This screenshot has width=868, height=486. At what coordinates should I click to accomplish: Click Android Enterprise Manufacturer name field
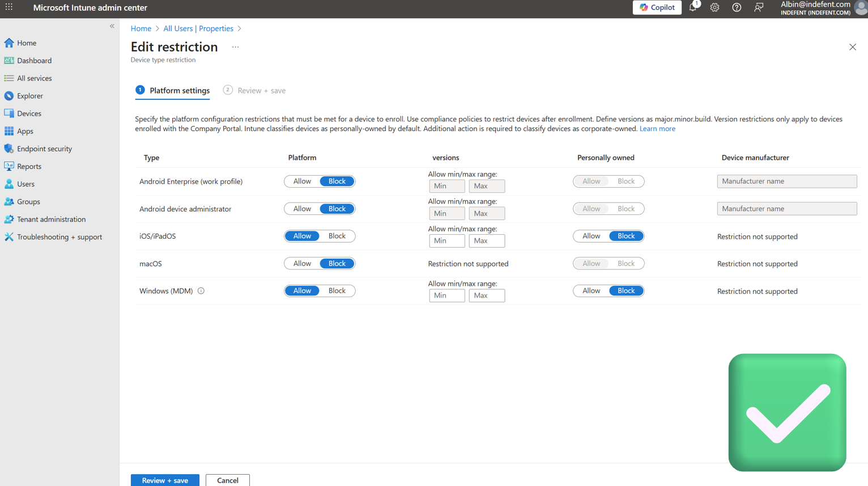click(x=787, y=181)
